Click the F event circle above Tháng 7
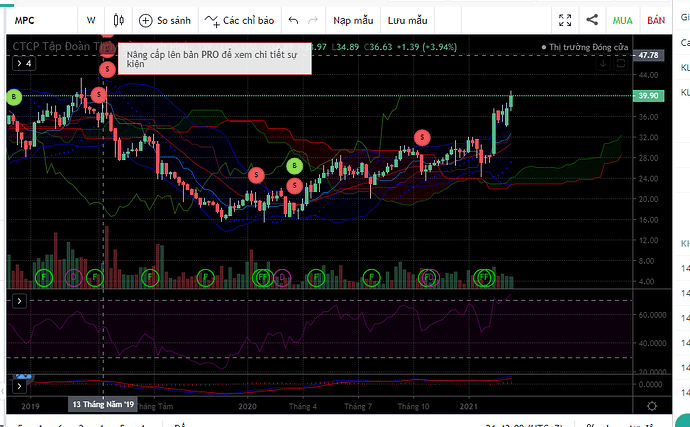The image size is (690, 427). 371,278
